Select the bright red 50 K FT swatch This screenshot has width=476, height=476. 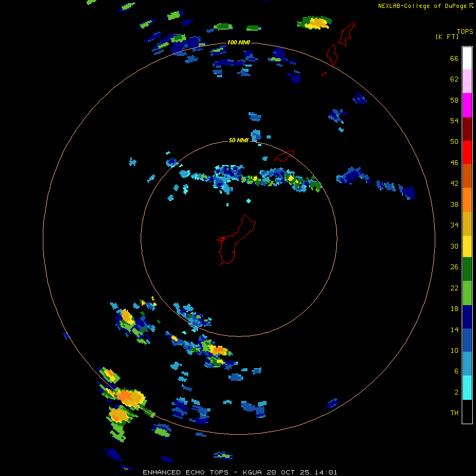point(467,152)
